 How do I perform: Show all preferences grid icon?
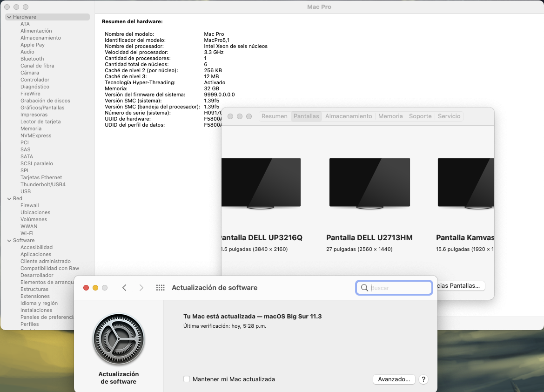(160, 288)
